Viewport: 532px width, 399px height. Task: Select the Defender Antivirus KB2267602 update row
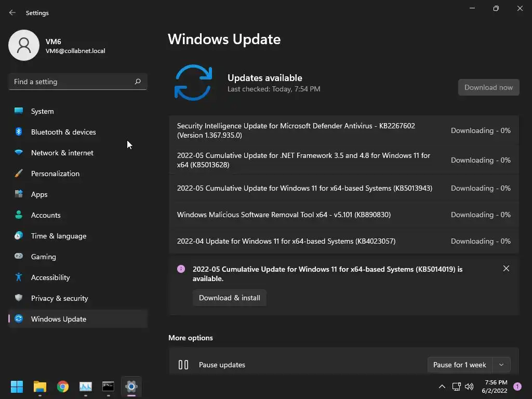(344, 130)
